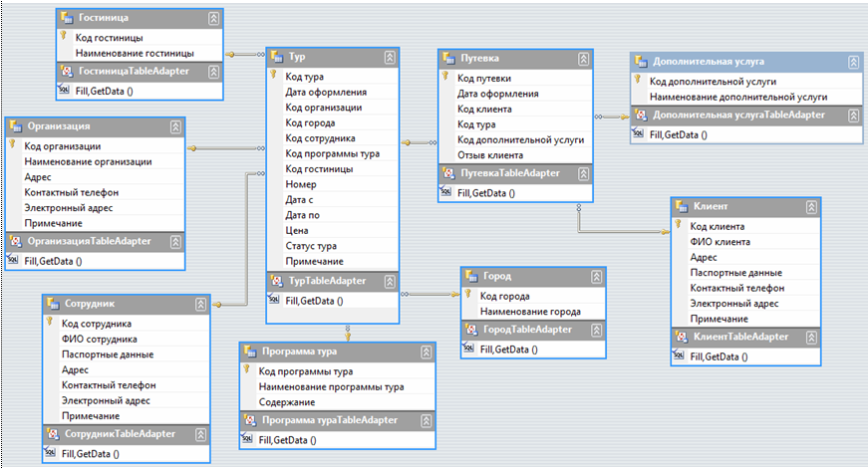Select the Организация table title bar

pyautogui.click(x=90, y=126)
